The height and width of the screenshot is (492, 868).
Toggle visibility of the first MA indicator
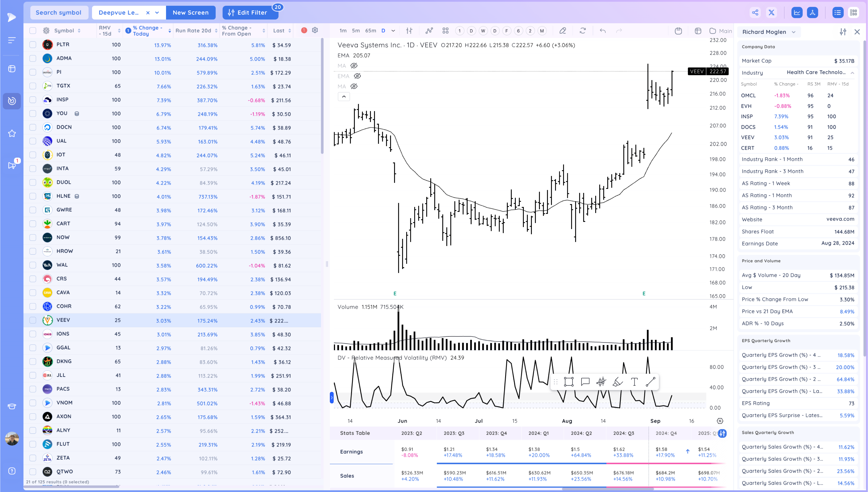tap(354, 66)
